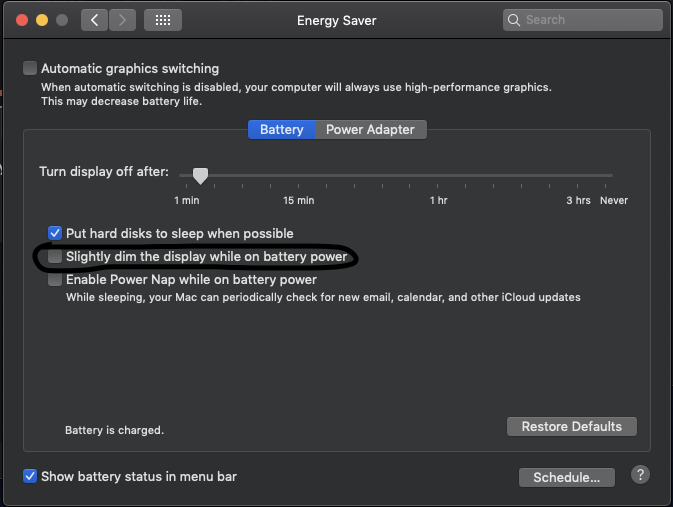Close the Energy Saver window
Image resolution: width=673 pixels, height=507 pixels.
(22, 20)
